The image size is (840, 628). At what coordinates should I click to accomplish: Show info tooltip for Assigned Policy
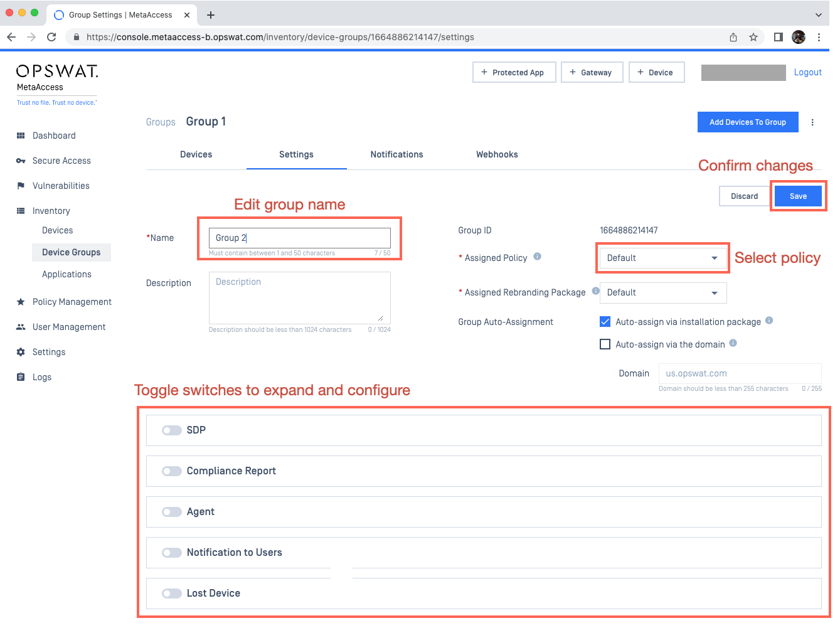coord(537,257)
